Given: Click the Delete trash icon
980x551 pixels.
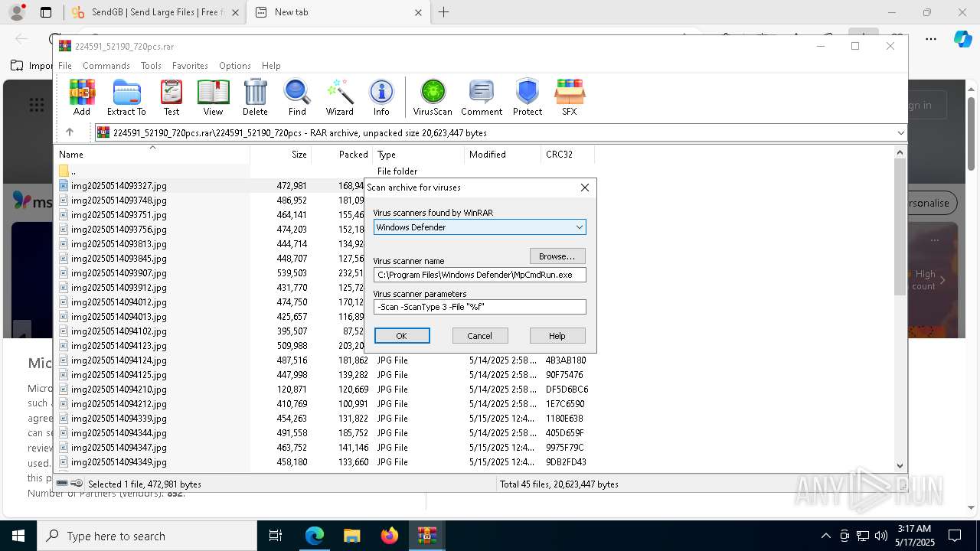Looking at the screenshot, I should (255, 97).
